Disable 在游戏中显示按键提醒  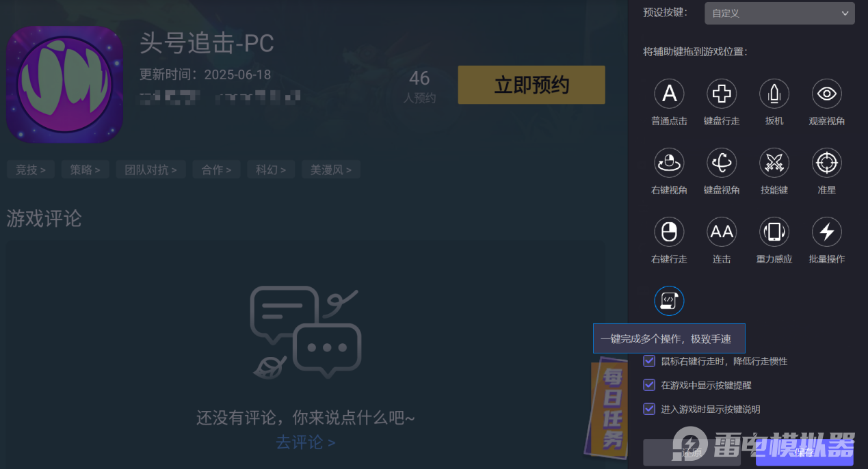(x=648, y=384)
